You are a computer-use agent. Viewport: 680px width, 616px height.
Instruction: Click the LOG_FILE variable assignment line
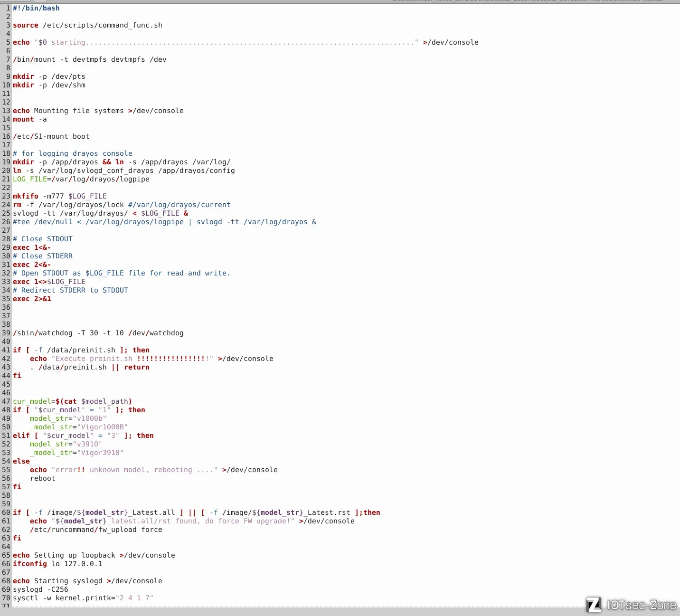point(81,179)
